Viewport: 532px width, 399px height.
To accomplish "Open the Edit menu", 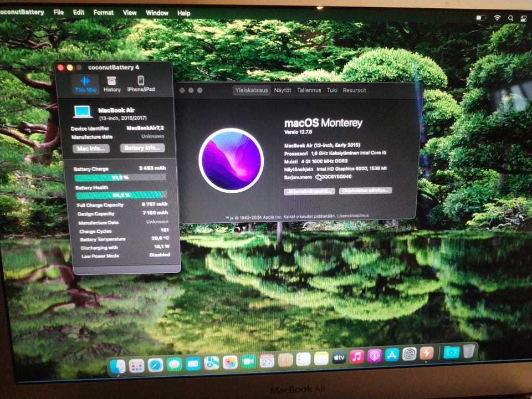I will 78,13.
